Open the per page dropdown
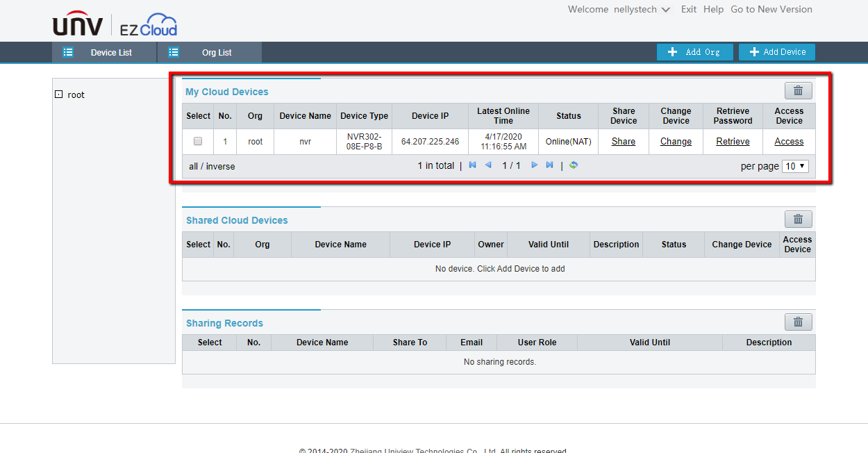 [x=795, y=166]
